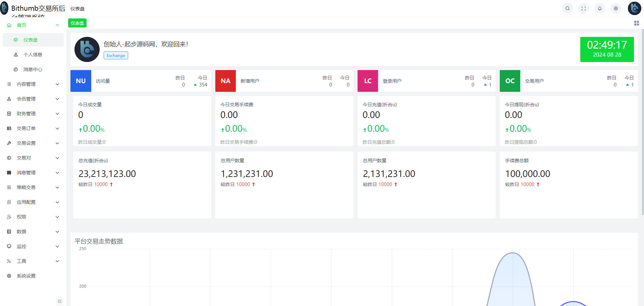Open 个人信息 in the sidebar

coord(33,55)
